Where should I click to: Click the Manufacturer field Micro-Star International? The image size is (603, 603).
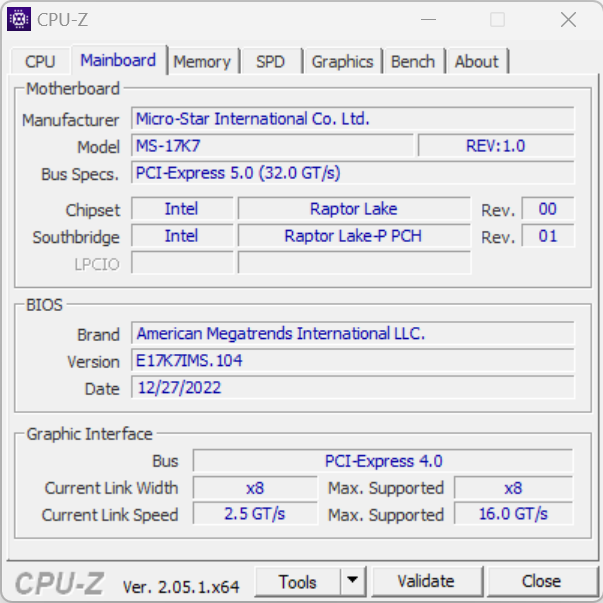tap(353, 119)
